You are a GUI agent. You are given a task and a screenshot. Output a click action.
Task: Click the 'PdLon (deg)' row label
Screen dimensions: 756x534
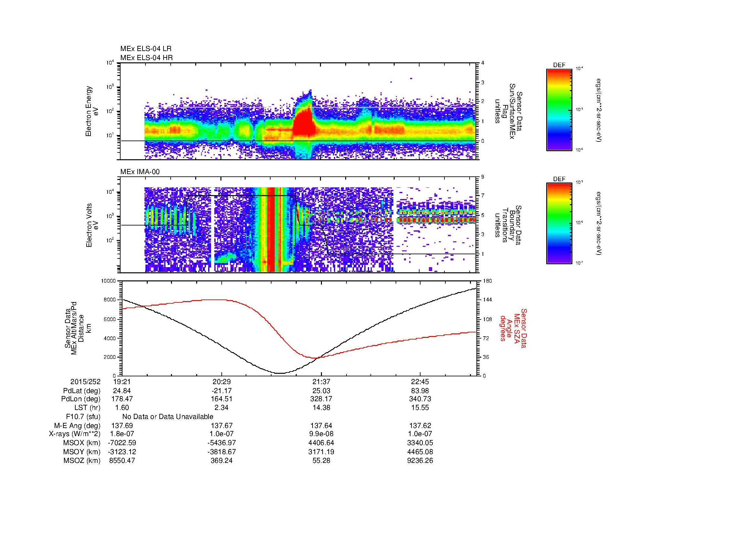click(x=81, y=399)
